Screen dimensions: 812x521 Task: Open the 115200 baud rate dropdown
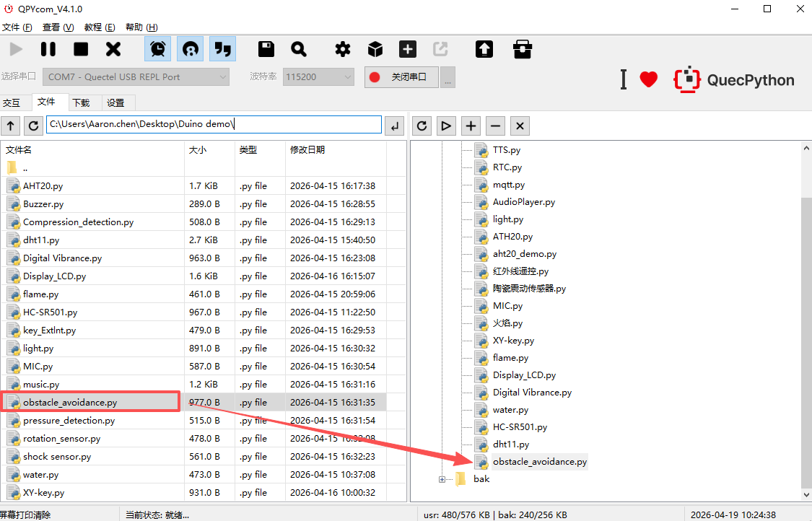[x=318, y=76]
